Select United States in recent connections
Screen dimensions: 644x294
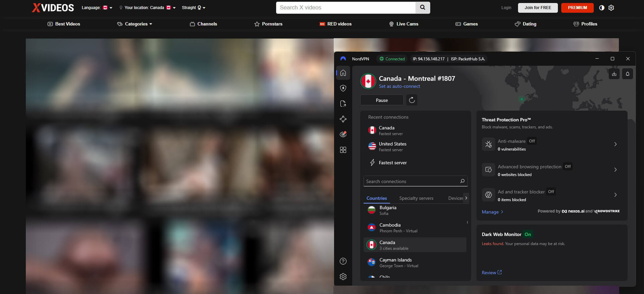pos(415,146)
